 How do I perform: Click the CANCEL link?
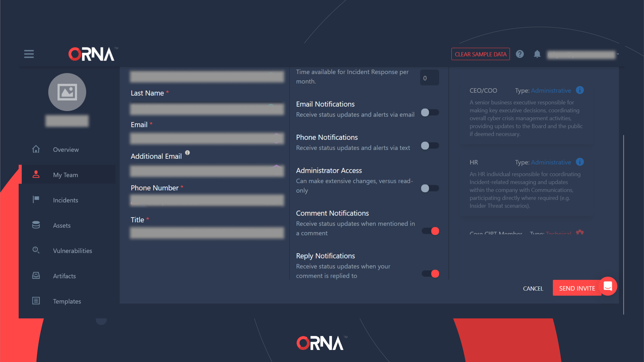533,288
